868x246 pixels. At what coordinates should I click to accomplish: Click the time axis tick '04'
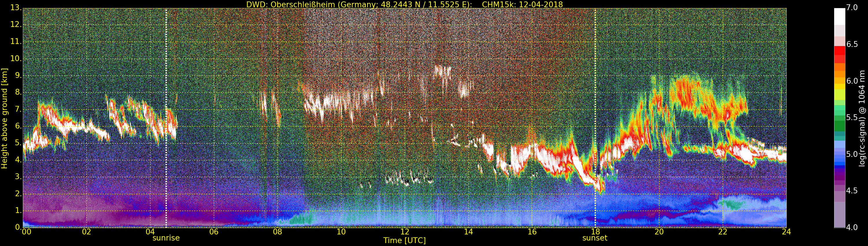point(150,232)
